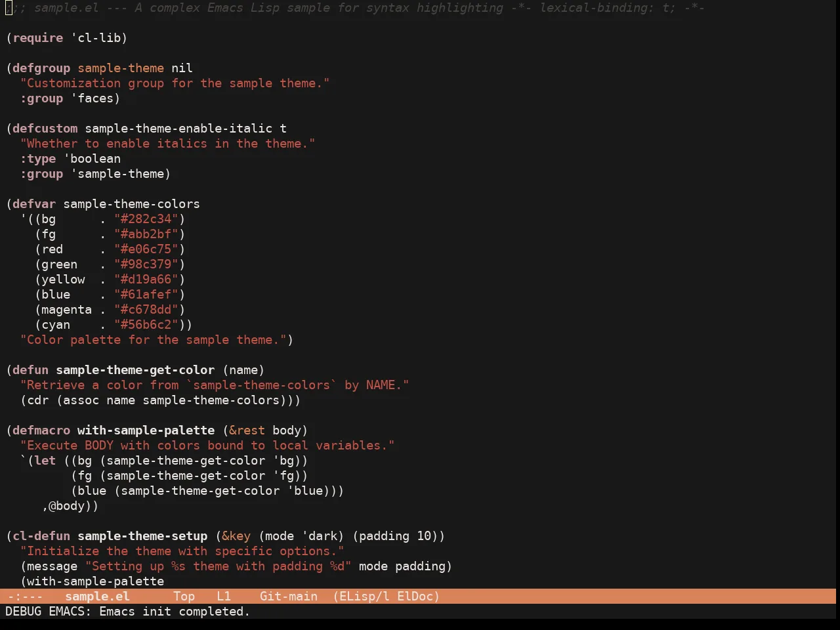Click the 'padding 10' default argument
Image resolution: width=840 pixels, height=630 pixels.
point(395,536)
